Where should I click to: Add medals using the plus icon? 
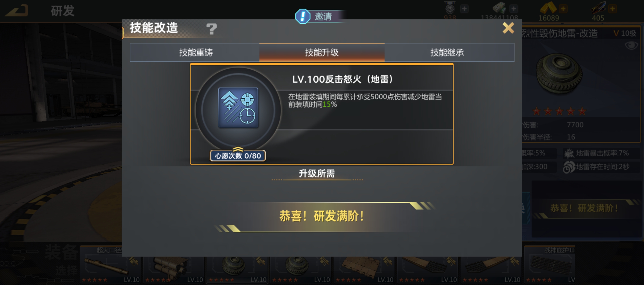(x=464, y=9)
